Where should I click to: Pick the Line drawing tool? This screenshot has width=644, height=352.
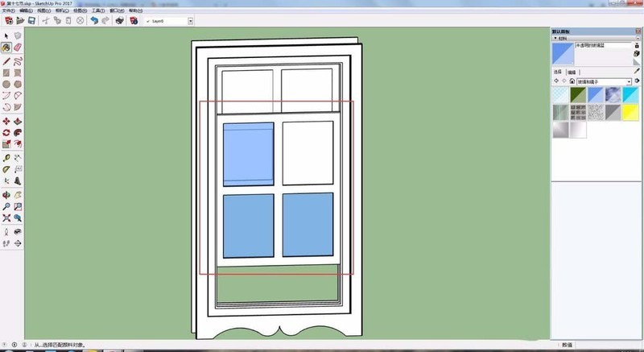6,61
